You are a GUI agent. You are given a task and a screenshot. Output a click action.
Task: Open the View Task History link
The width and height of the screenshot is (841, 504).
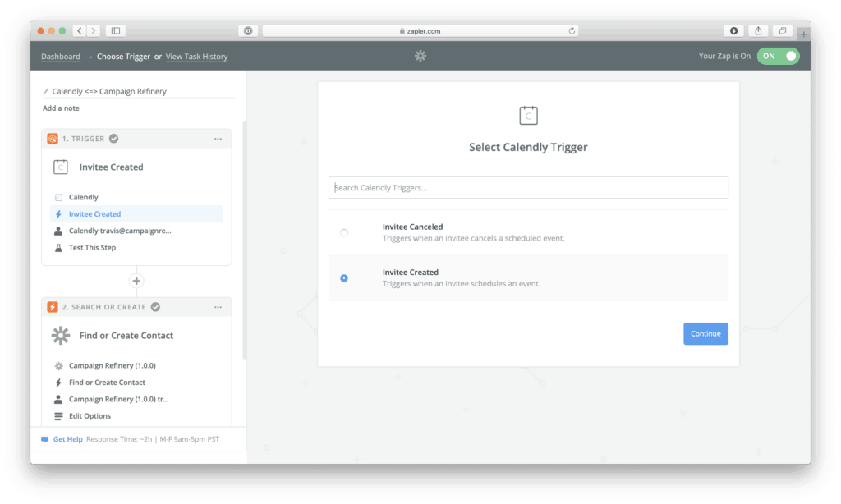point(196,57)
